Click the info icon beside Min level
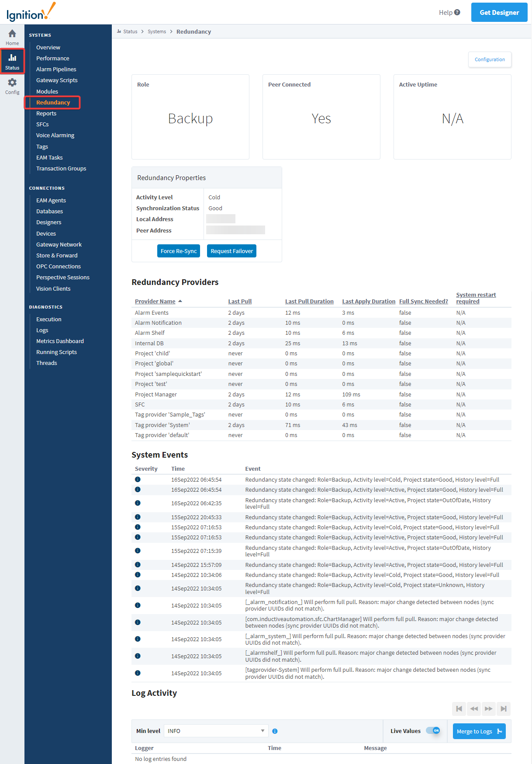 click(x=275, y=731)
